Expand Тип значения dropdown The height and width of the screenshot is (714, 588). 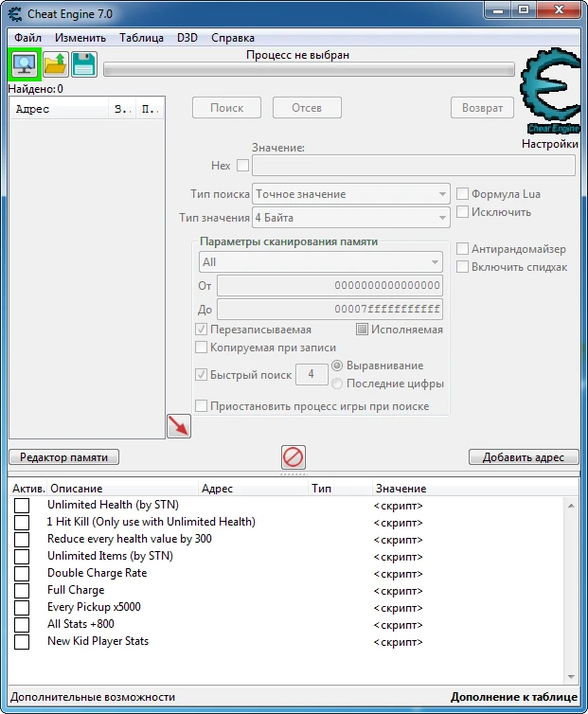[350, 218]
